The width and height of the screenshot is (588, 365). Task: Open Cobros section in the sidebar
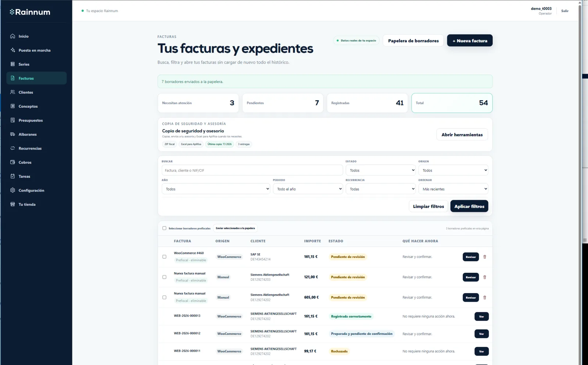tap(36, 162)
